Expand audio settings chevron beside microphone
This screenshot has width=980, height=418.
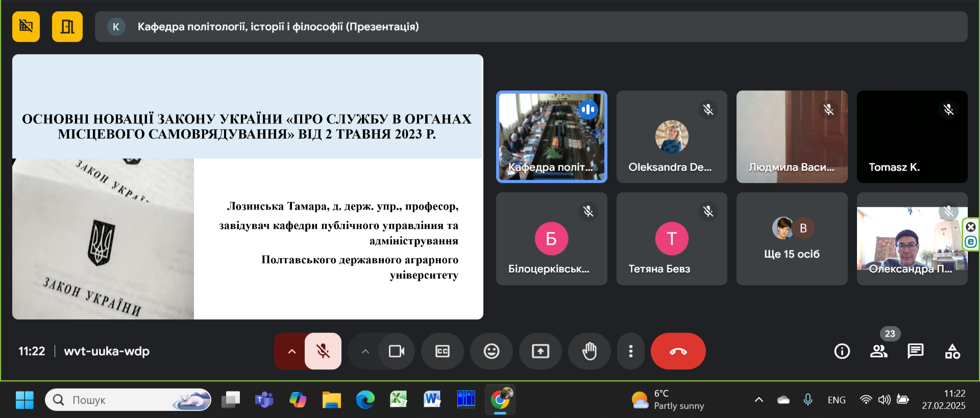[291, 351]
